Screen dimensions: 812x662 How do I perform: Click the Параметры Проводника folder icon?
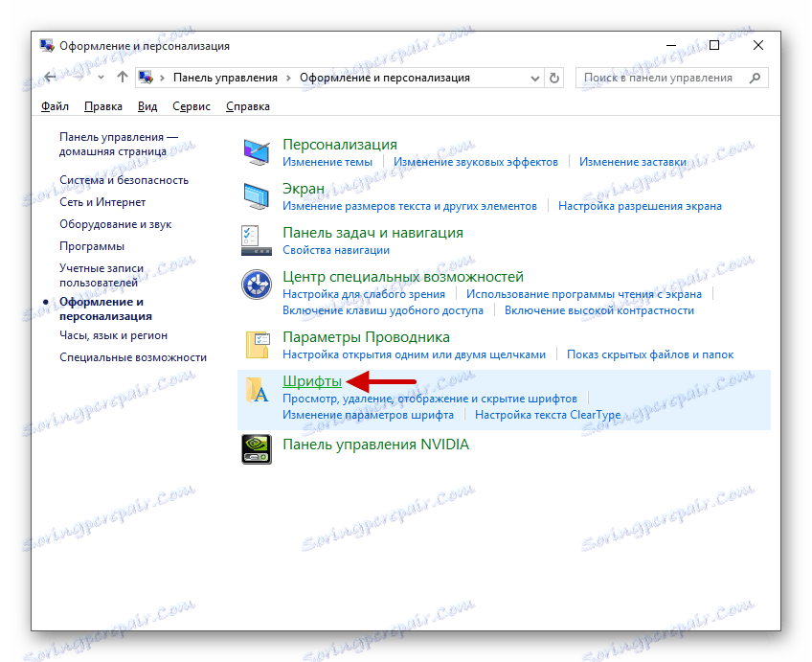click(x=256, y=343)
